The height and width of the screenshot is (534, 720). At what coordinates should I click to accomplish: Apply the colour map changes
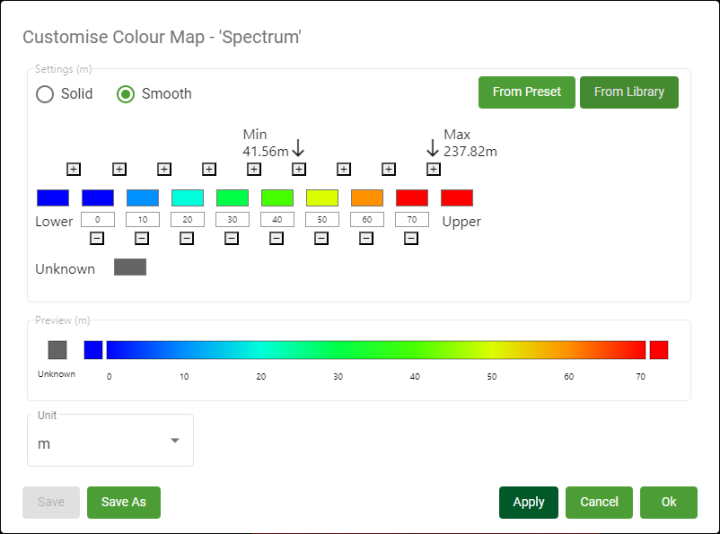[x=529, y=502]
